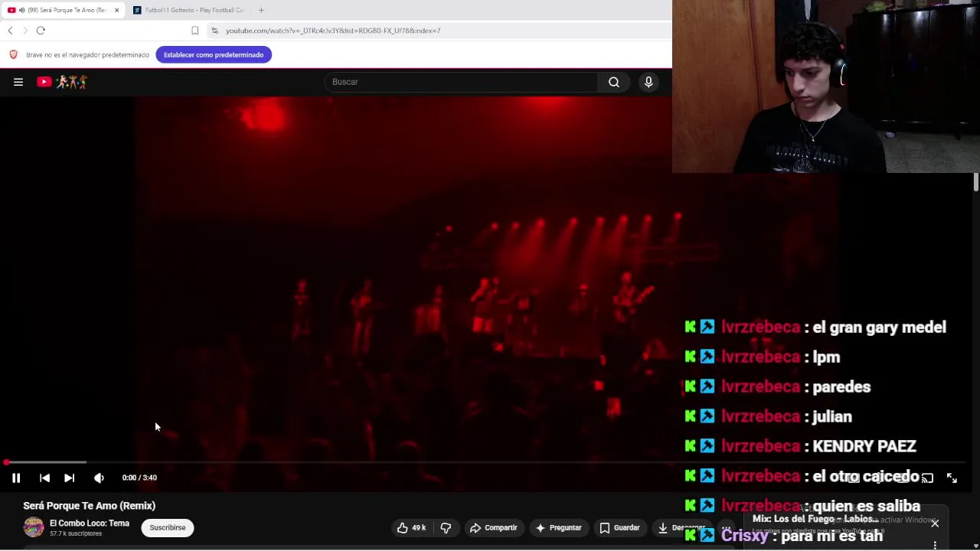
Task: Open the Compartir share dialog
Action: tap(493, 527)
